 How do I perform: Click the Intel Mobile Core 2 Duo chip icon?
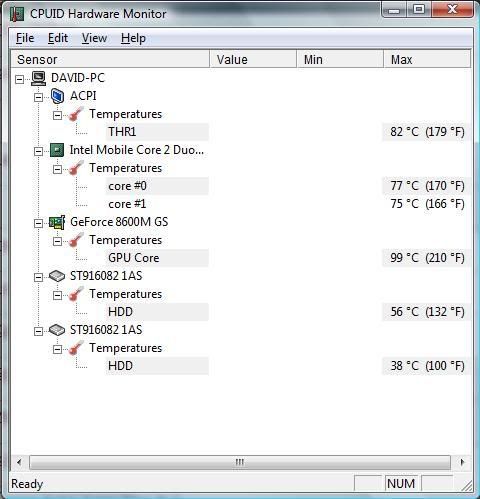(x=57, y=150)
